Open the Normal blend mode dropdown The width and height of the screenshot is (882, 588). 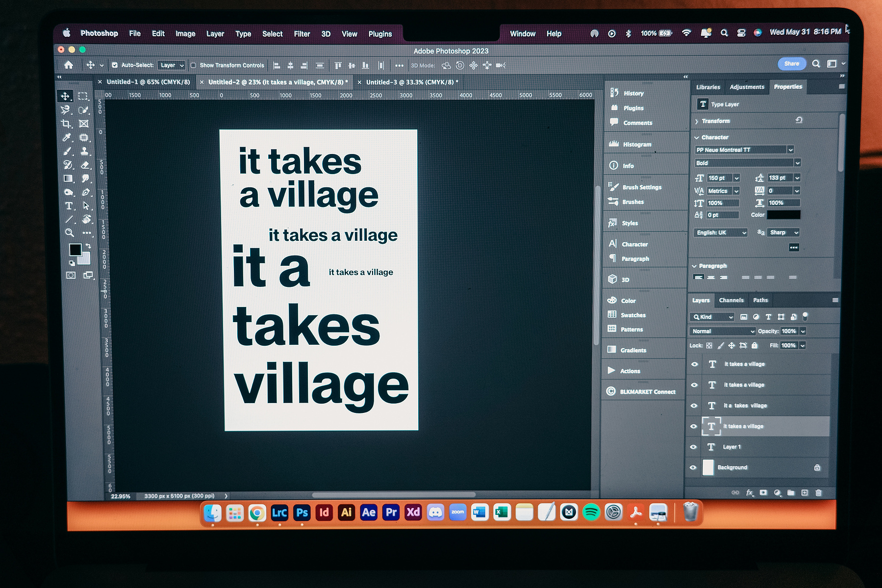point(723,331)
